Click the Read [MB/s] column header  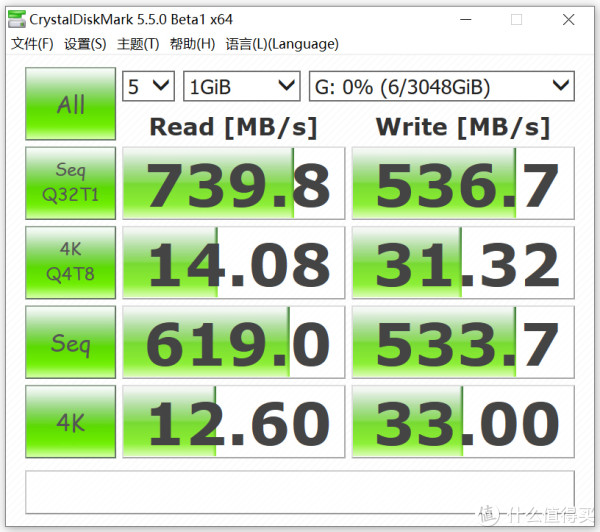click(x=233, y=127)
